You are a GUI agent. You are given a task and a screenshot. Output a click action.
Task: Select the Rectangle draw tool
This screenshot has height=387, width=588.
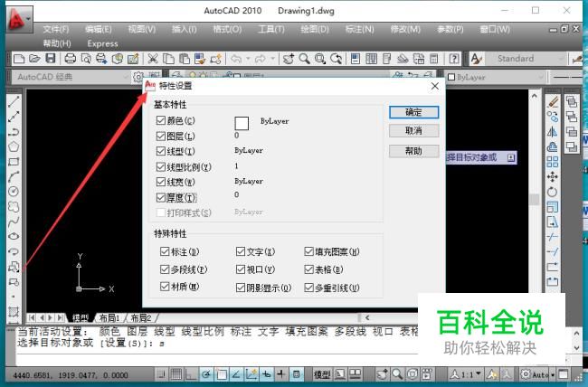[14, 162]
